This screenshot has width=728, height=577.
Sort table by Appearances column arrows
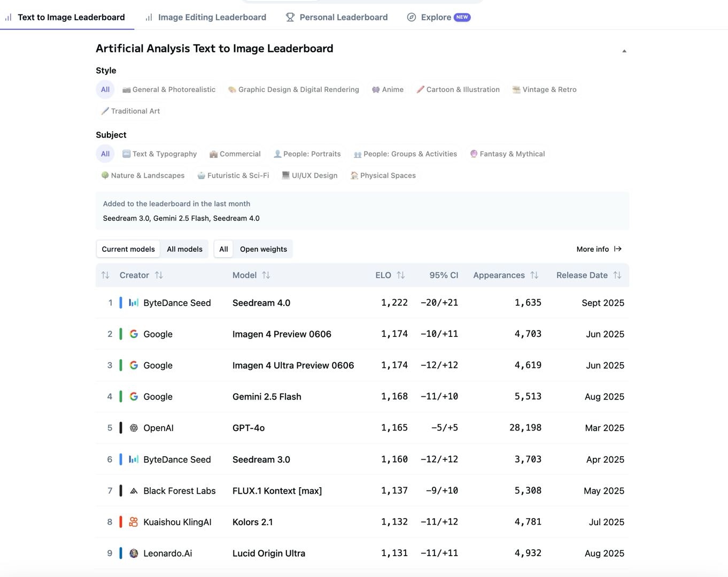click(x=535, y=275)
